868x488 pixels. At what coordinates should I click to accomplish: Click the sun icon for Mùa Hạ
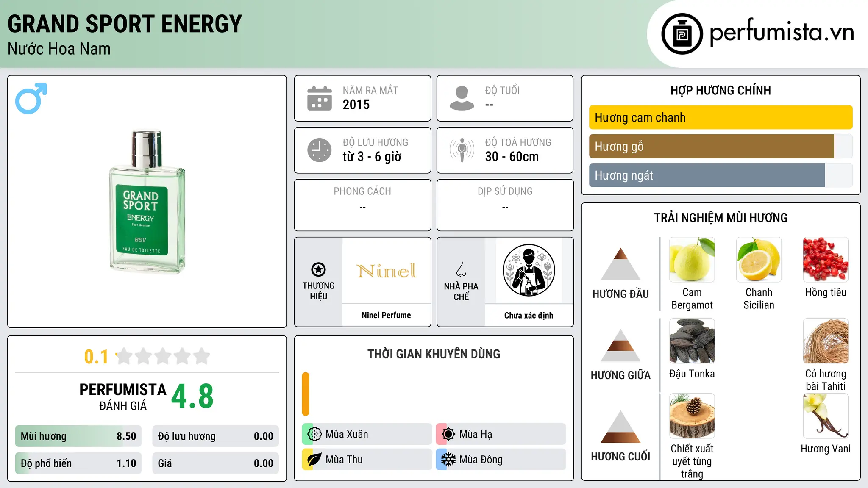click(x=448, y=434)
